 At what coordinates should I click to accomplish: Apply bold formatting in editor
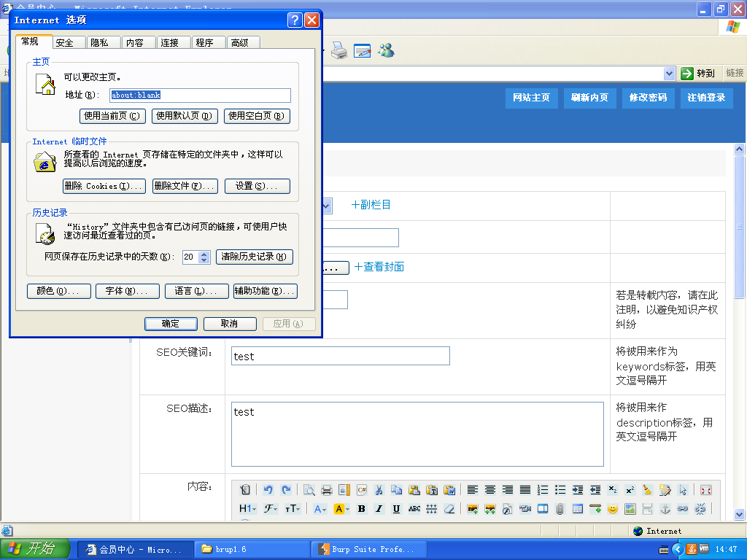pos(362,509)
